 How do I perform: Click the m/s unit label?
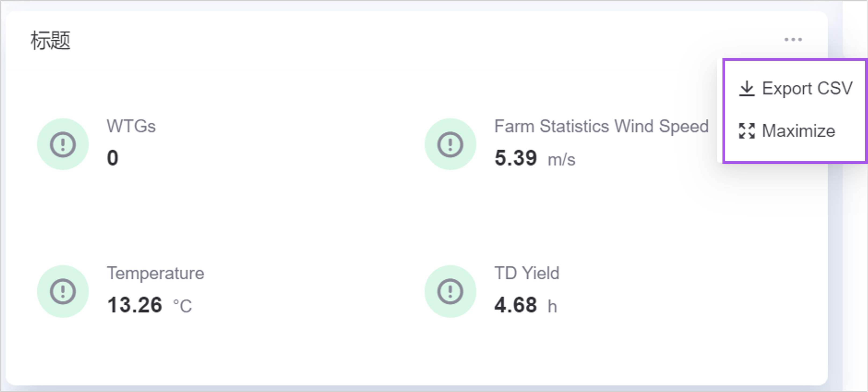pos(561,159)
